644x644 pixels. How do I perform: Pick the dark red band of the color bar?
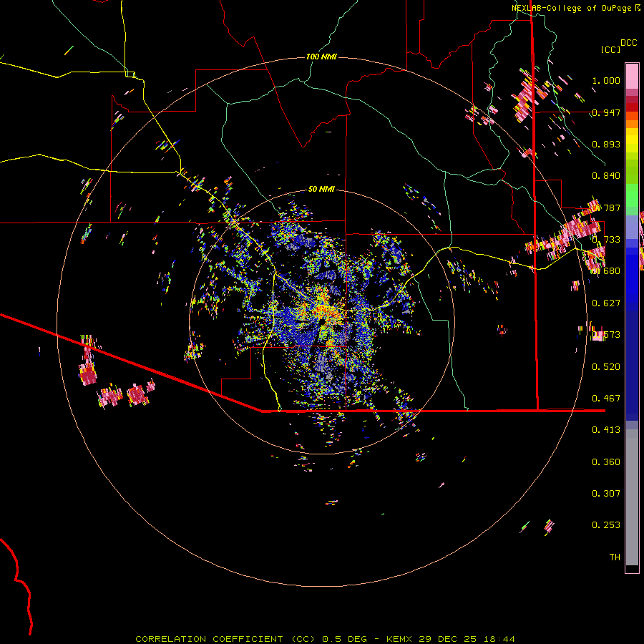point(632,107)
